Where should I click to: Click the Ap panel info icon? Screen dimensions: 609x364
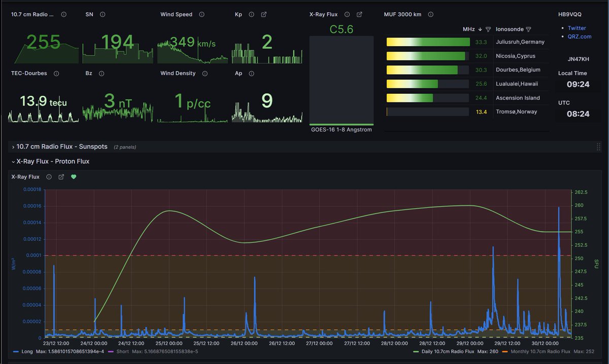252,74
